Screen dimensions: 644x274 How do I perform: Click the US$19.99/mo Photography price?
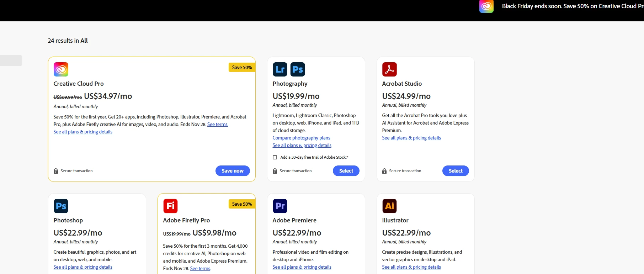tap(296, 96)
